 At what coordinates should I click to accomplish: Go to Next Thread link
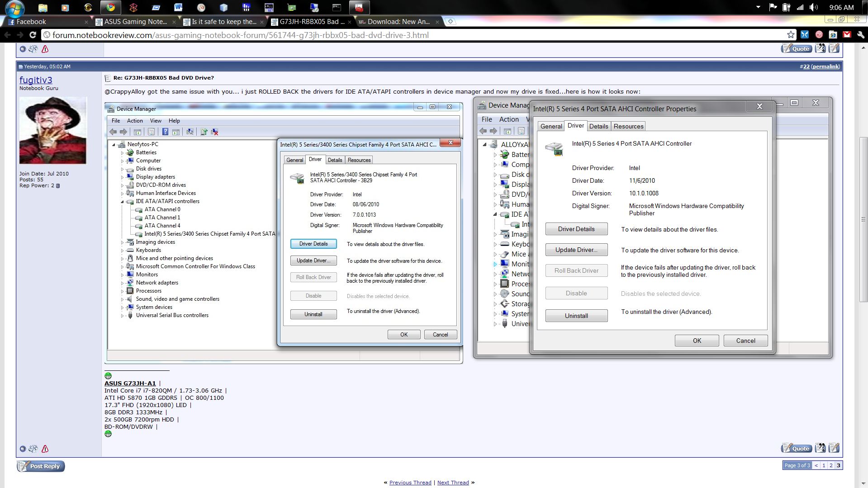click(453, 483)
